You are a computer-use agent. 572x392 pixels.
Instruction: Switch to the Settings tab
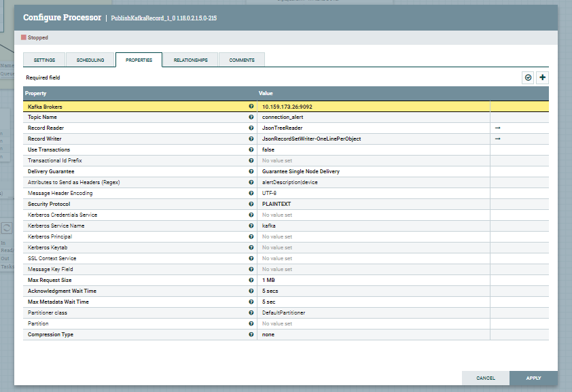[44, 60]
